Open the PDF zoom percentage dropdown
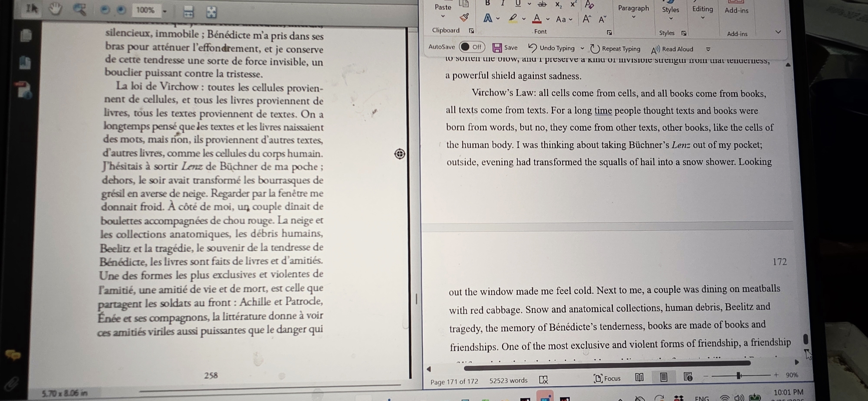This screenshot has height=401, width=868. (x=165, y=11)
